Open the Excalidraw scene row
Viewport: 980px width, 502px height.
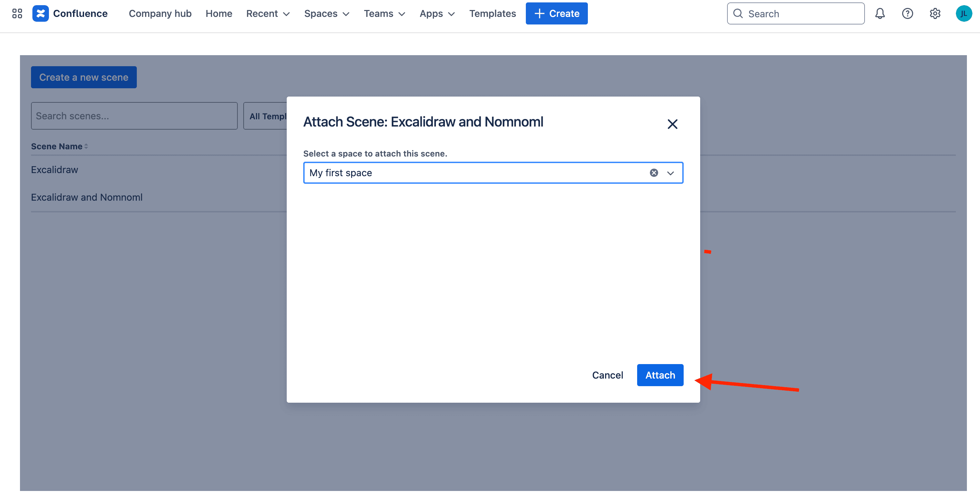[54, 170]
